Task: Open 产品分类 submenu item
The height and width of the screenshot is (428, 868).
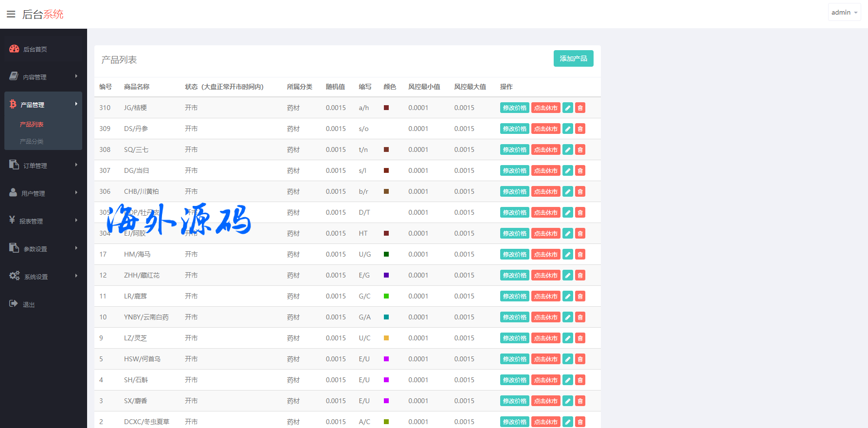Action: tap(32, 141)
